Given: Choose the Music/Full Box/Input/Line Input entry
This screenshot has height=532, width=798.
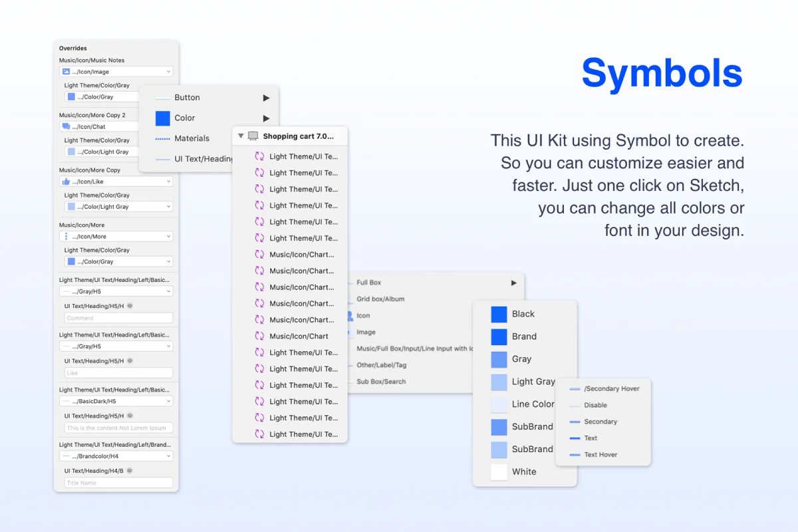Looking at the screenshot, I should tap(414, 348).
